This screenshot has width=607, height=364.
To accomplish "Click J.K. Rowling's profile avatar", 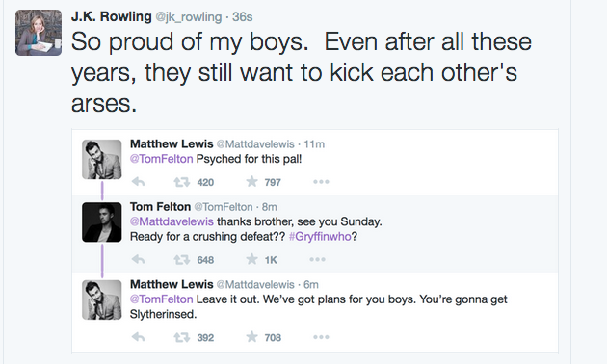I will click(39, 33).
